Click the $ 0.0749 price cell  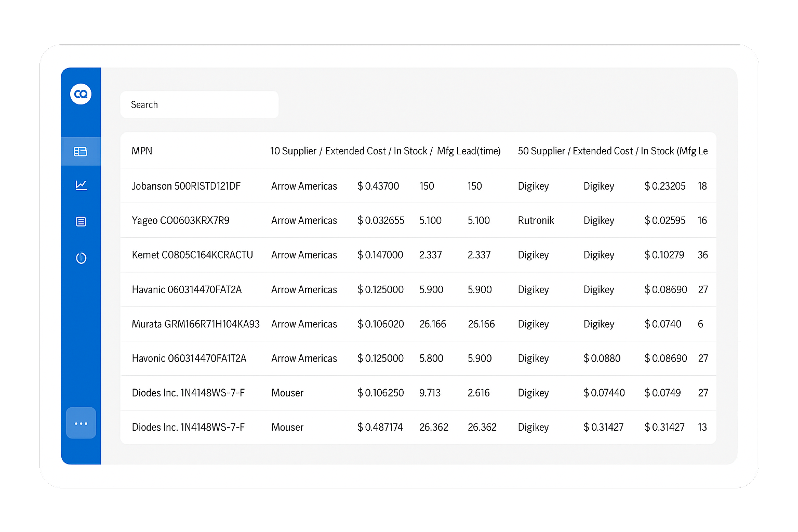pos(663,393)
